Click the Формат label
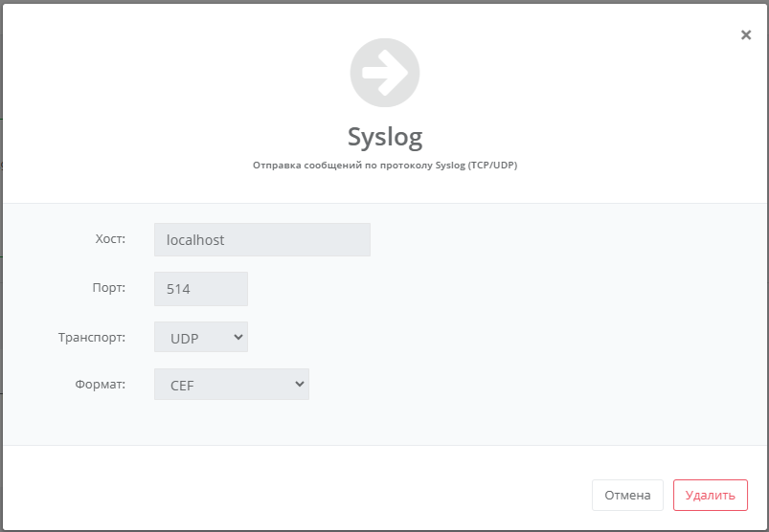The width and height of the screenshot is (769, 532). pyautogui.click(x=100, y=385)
